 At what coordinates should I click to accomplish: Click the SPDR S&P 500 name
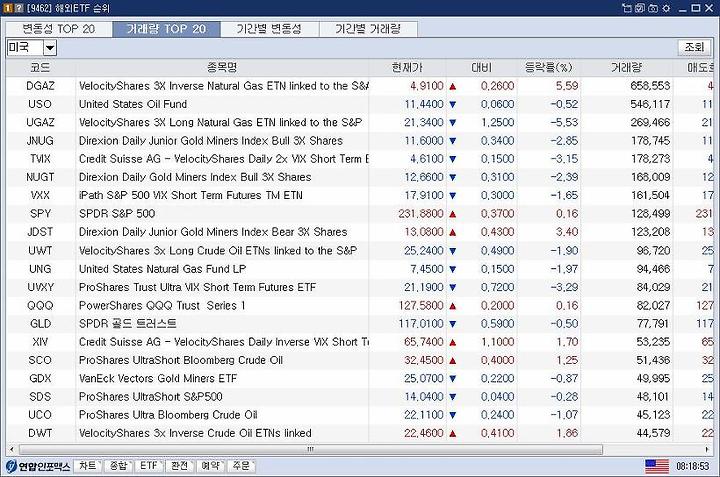pos(117,214)
